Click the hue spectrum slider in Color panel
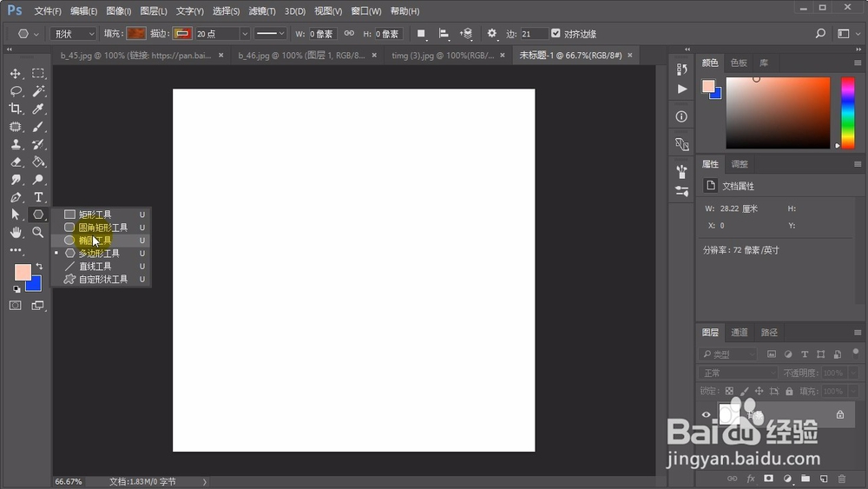The image size is (868, 489). click(847, 113)
